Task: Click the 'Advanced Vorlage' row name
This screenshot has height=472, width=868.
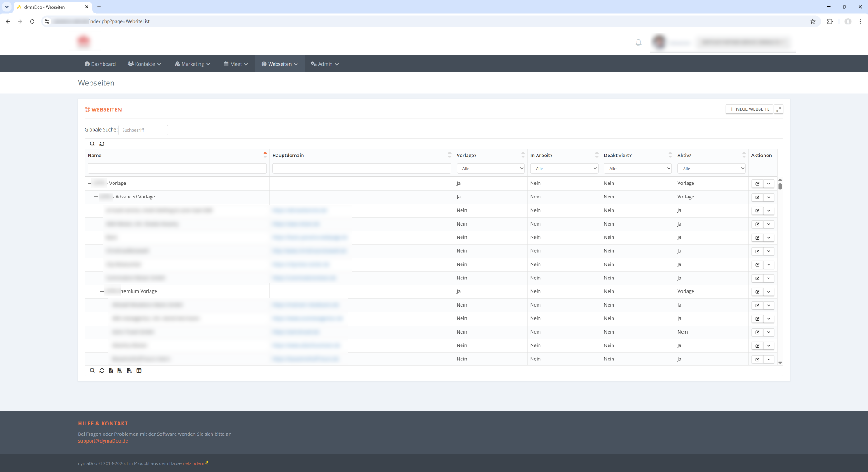Action: click(x=135, y=197)
